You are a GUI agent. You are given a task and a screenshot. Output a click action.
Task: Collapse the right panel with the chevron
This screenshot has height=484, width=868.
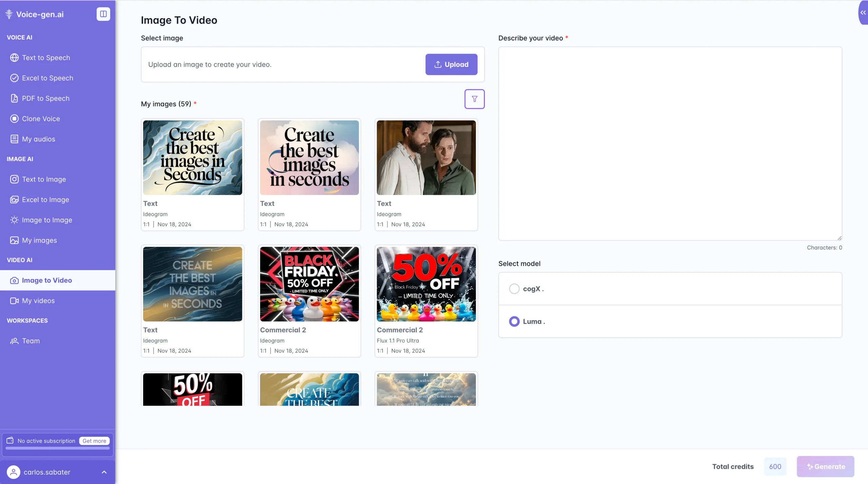(863, 13)
